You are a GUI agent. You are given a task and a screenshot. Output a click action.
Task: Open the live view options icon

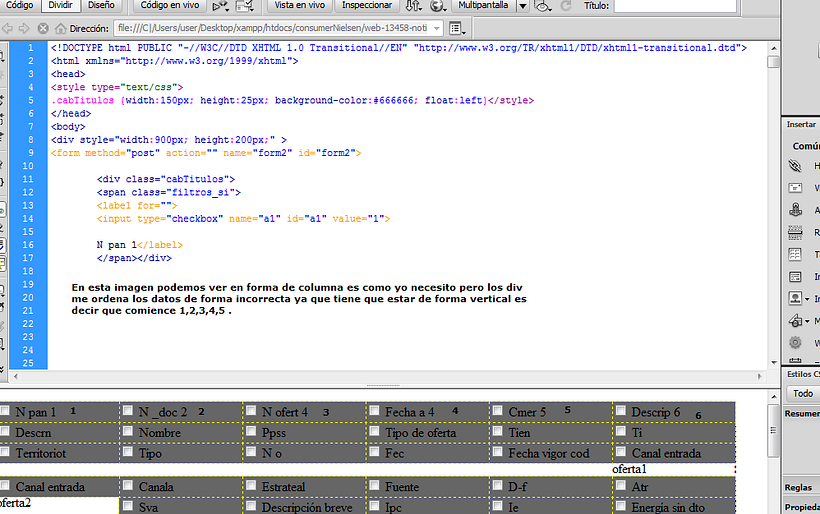(457, 28)
